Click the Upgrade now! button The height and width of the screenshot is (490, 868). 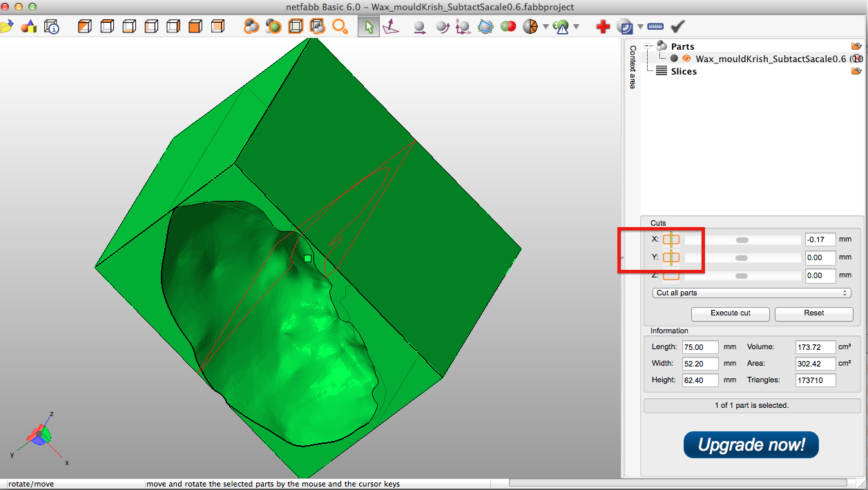pos(751,444)
